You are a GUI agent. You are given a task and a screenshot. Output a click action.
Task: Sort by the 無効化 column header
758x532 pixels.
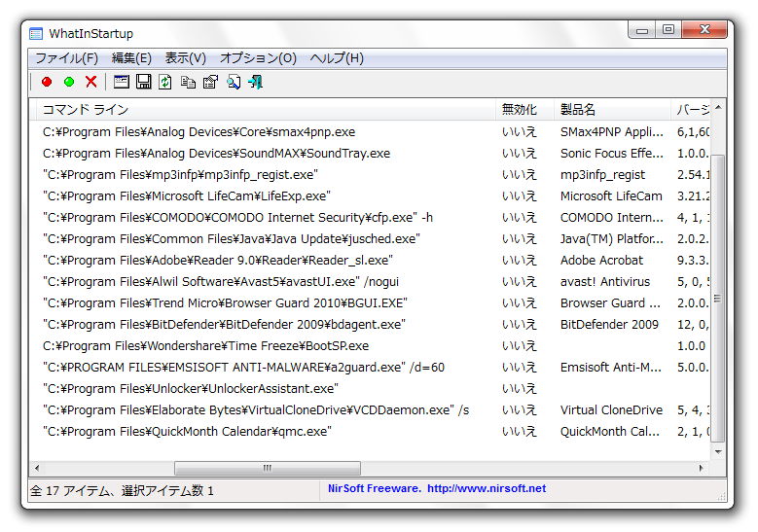coord(525,110)
